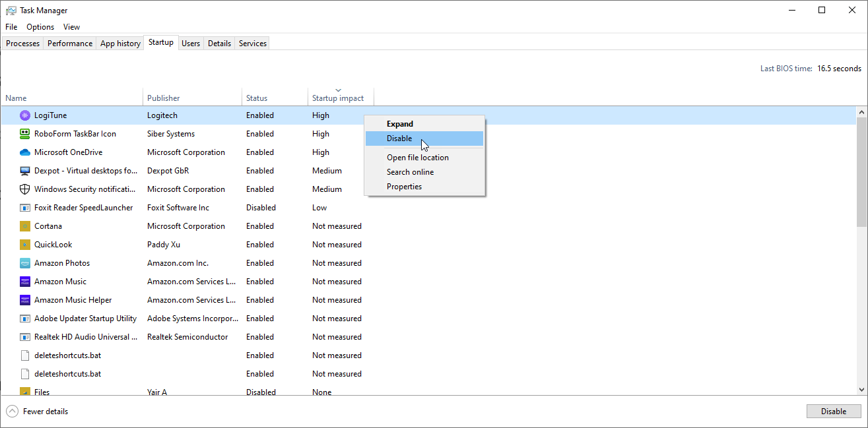This screenshot has height=428, width=868.
Task: Open the Options menu
Action: 40,27
